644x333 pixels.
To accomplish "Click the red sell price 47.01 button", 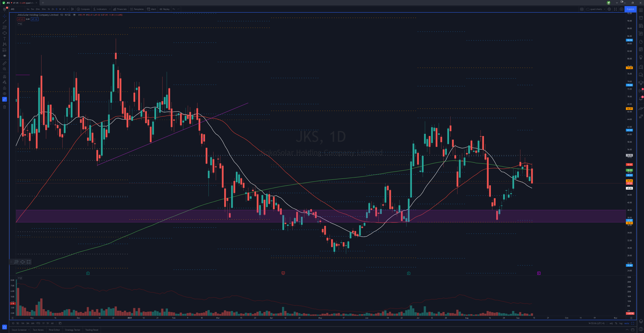I will click(21, 19).
